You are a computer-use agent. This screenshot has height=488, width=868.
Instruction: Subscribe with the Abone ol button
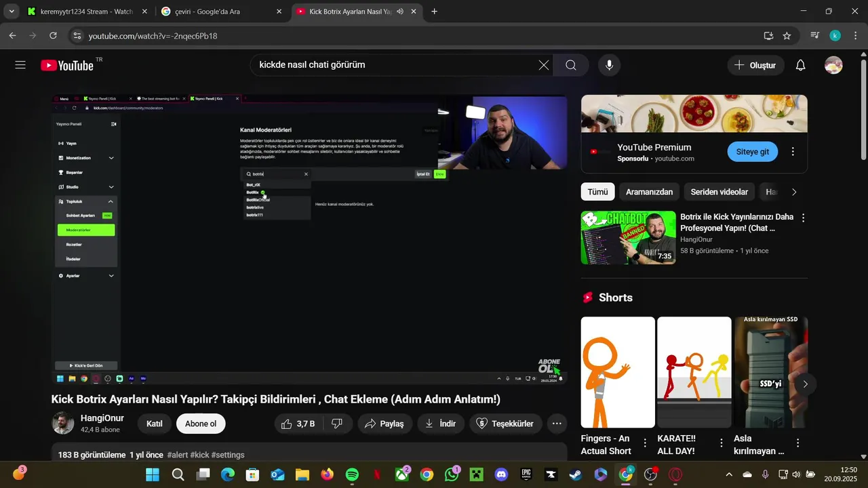201,424
